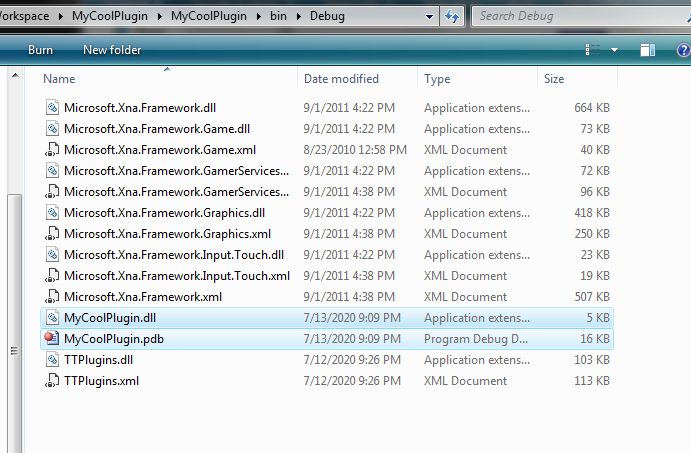Navigate to the bin folder in breadcrumb
The width and height of the screenshot is (691, 453).
(277, 17)
